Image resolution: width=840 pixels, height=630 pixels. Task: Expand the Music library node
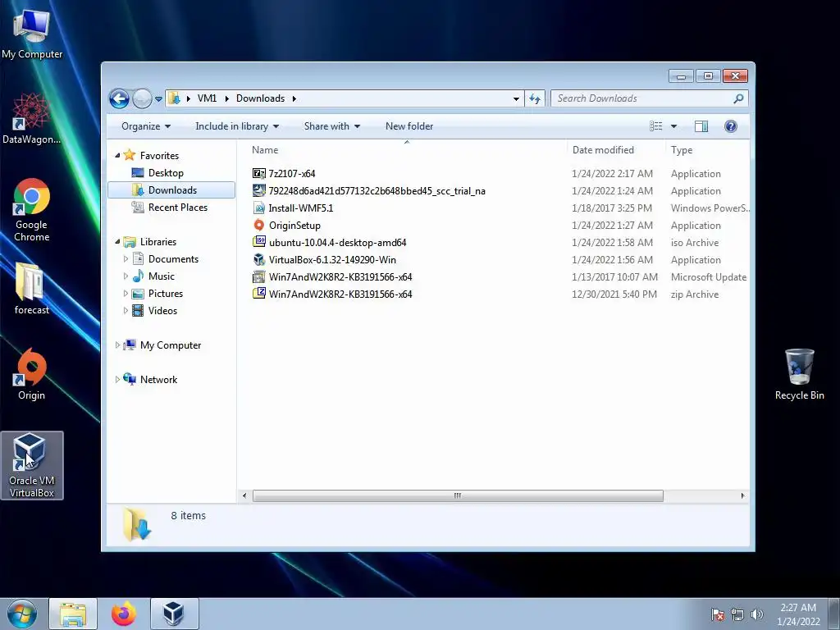coord(126,276)
